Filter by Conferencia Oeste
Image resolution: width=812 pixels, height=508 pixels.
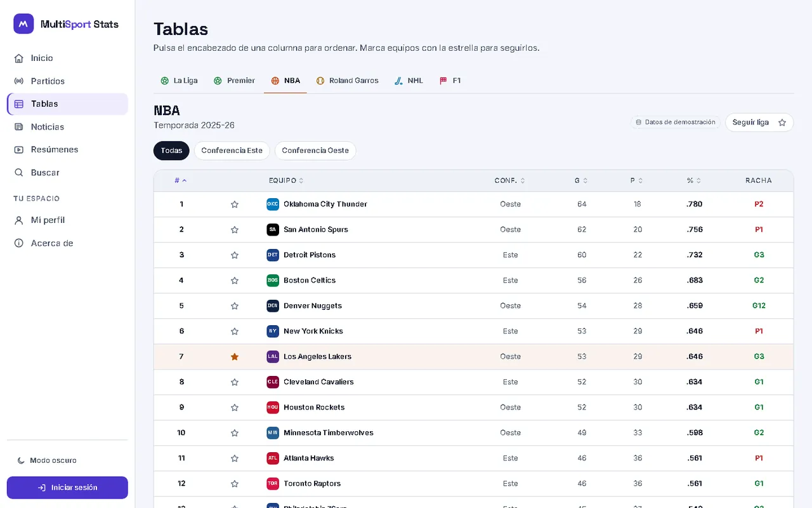tap(315, 150)
